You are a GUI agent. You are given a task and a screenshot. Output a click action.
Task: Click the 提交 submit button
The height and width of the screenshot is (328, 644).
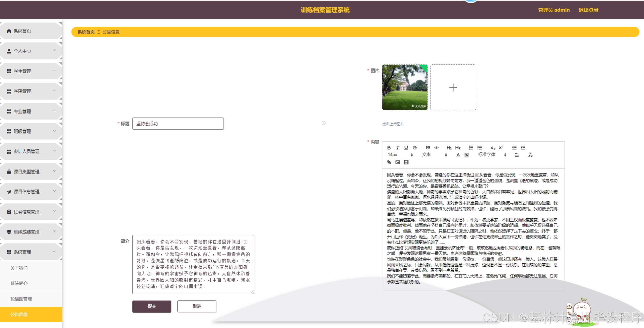pyautogui.click(x=152, y=306)
